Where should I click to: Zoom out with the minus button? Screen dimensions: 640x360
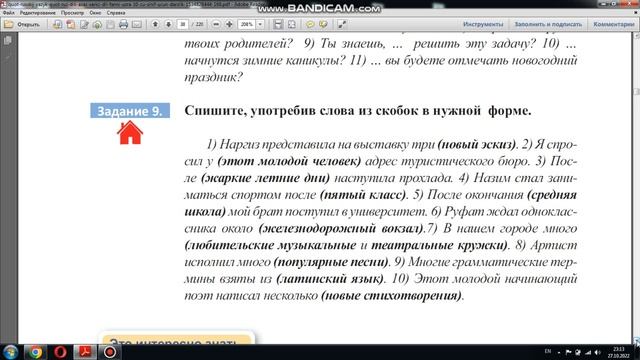[x=216, y=24]
